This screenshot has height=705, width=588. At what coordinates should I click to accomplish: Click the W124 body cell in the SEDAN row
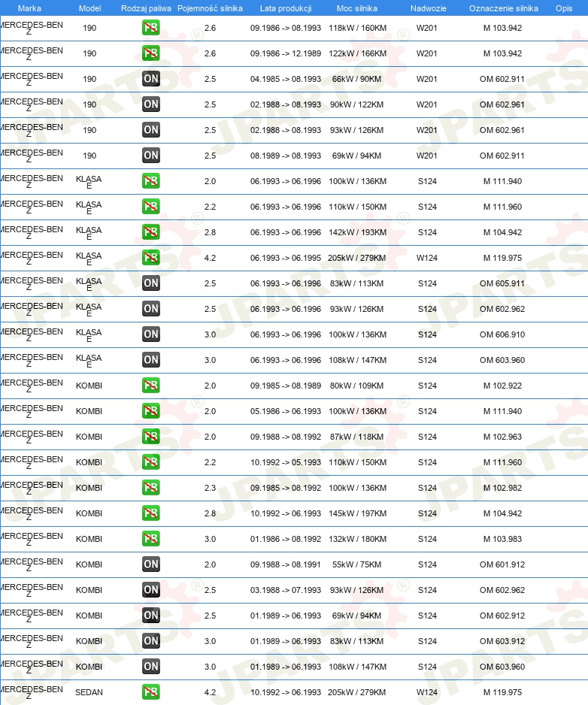427,692
